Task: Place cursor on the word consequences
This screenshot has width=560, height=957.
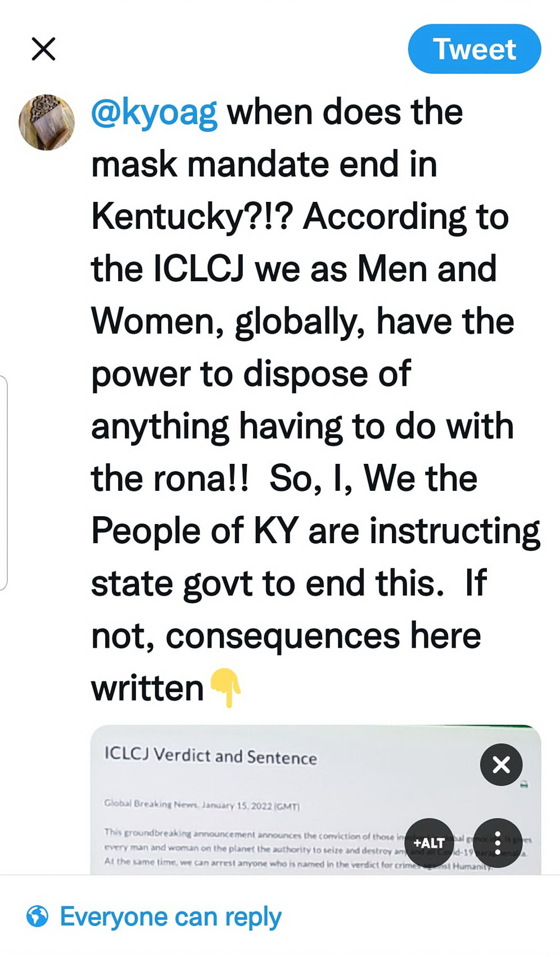Action: point(282,636)
